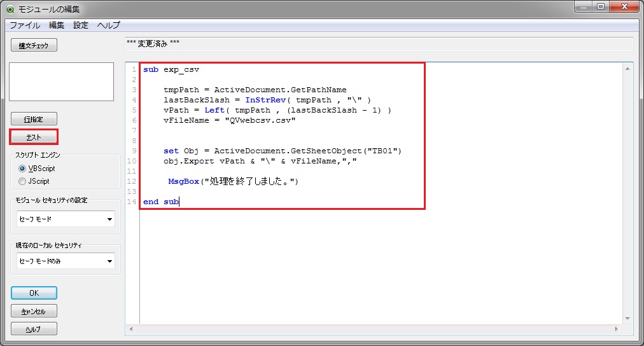Click the キャンセル button
This screenshot has height=346, width=644.
[34, 311]
